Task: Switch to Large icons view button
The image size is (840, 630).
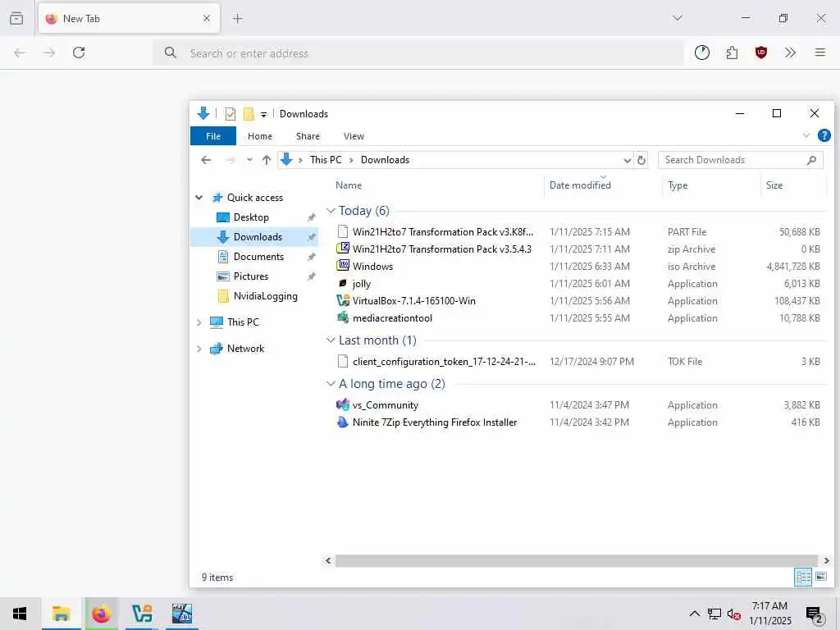Action: 820,577
